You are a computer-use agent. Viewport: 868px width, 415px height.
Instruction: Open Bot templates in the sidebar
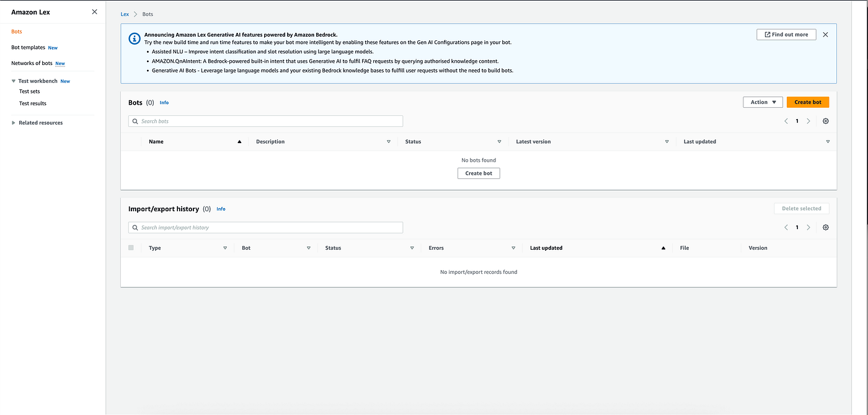pos(28,47)
